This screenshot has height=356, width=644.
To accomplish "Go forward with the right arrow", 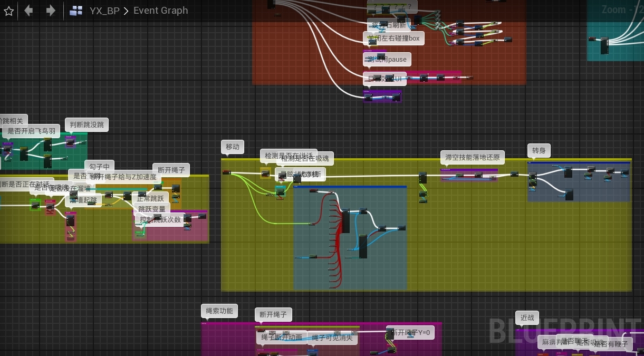I will click(51, 11).
